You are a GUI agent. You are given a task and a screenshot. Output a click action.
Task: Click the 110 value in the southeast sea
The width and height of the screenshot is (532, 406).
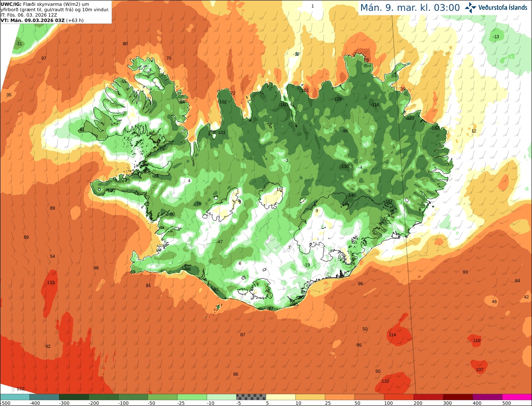pyautogui.click(x=477, y=340)
